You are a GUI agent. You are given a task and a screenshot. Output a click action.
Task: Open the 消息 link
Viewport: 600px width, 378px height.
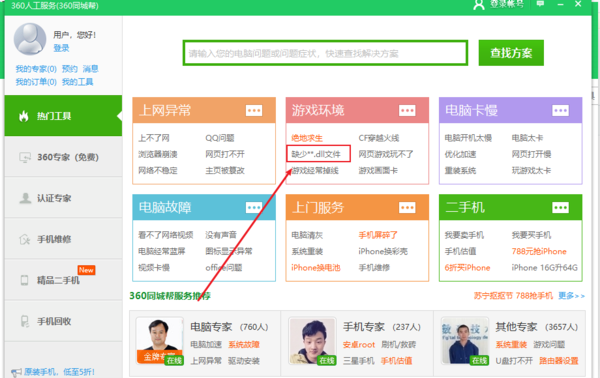91,69
